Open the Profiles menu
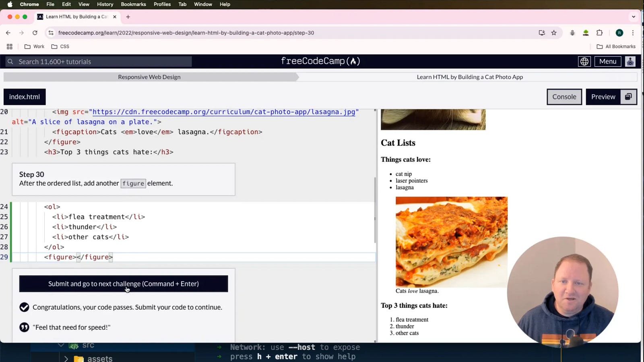Viewport: 644px width, 362px height. coord(162,4)
